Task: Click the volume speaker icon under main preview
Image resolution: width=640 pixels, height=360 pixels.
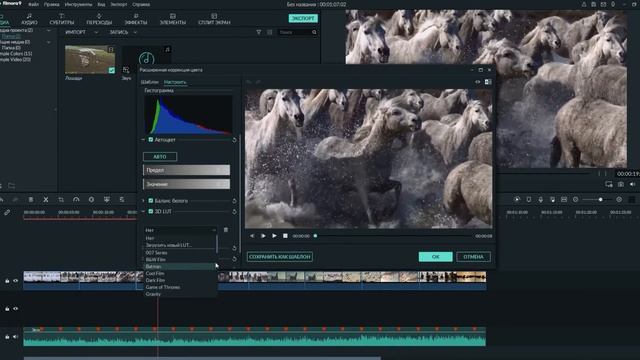Action: pyautogui.click(x=632, y=184)
